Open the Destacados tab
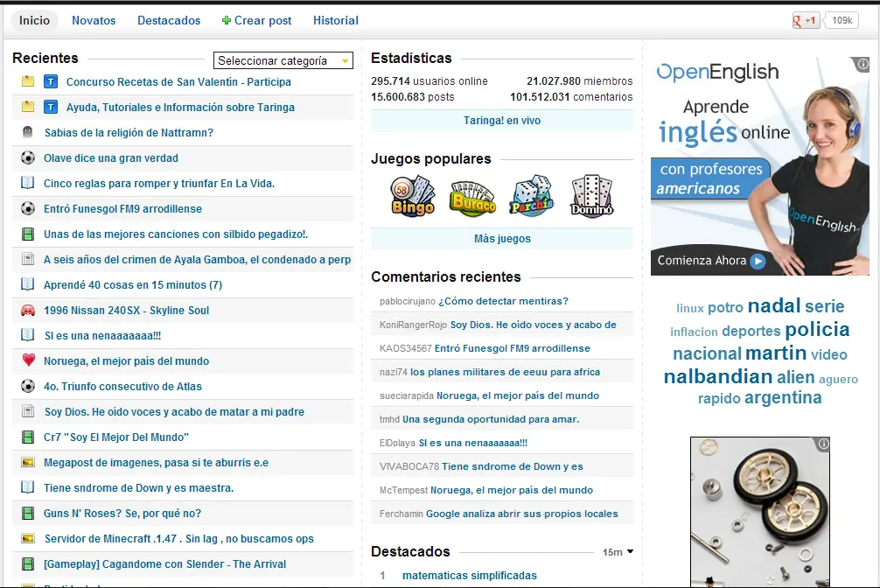 pyautogui.click(x=169, y=20)
